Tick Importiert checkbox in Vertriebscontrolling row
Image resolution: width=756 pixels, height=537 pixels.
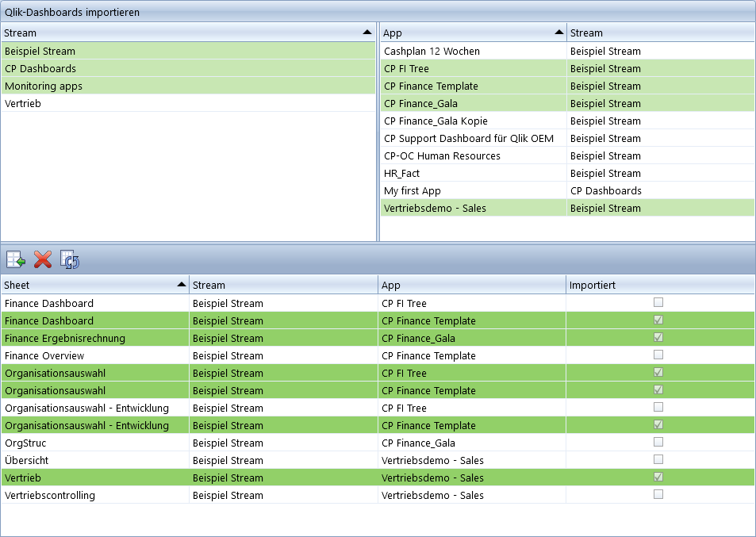click(658, 494)
